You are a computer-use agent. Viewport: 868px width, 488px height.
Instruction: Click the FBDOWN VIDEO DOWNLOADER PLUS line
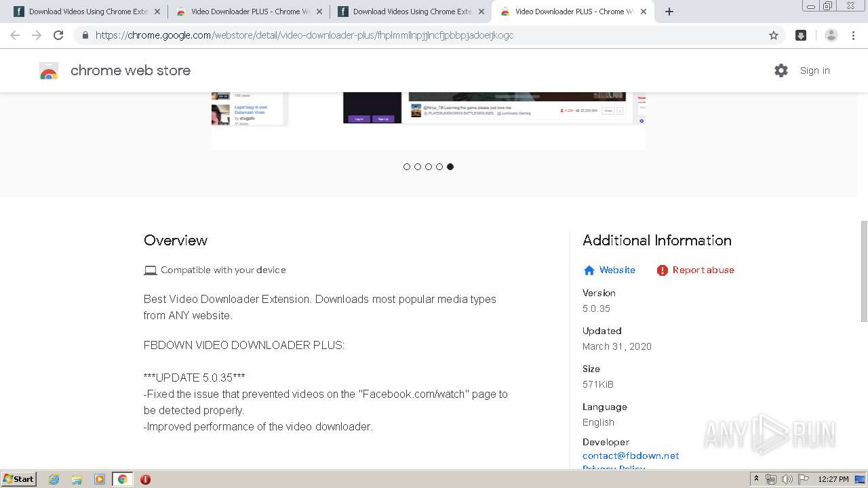coord(244,345)
